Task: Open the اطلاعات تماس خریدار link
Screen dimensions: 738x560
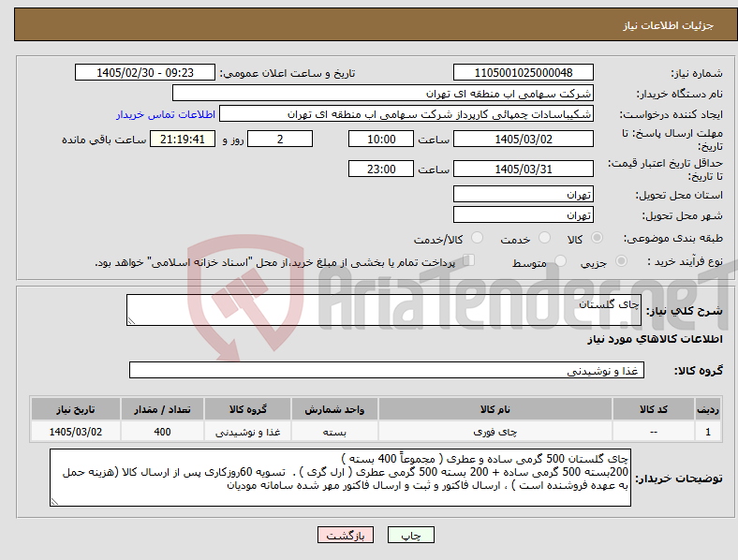Action: click(166, 114)
